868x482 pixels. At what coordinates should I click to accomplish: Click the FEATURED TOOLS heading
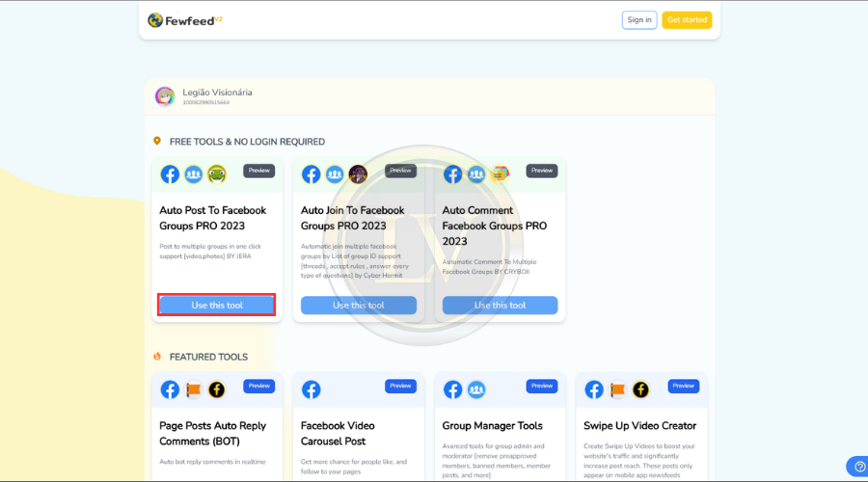coord(208,357)
